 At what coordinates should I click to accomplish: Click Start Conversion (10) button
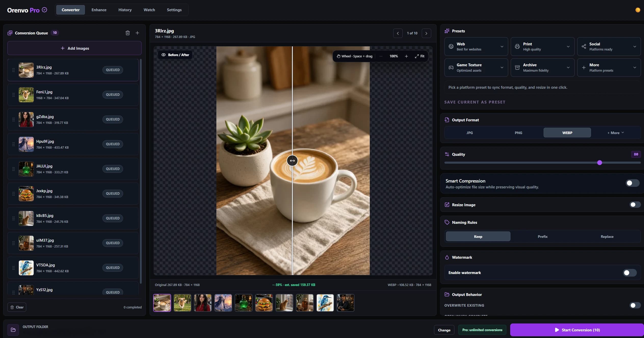click(577, 330)
